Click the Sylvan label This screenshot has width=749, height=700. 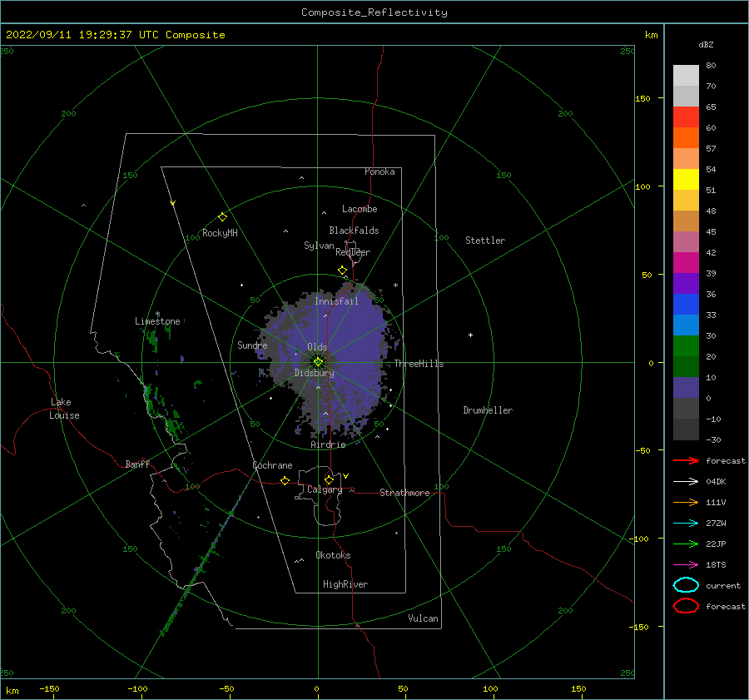tap(319, 246)
